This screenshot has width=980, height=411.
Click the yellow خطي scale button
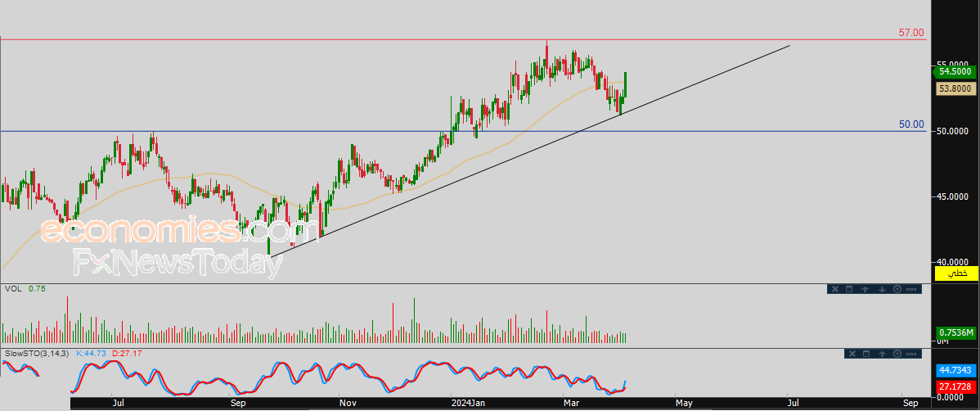pyautogui.click(x=955, y=273)
